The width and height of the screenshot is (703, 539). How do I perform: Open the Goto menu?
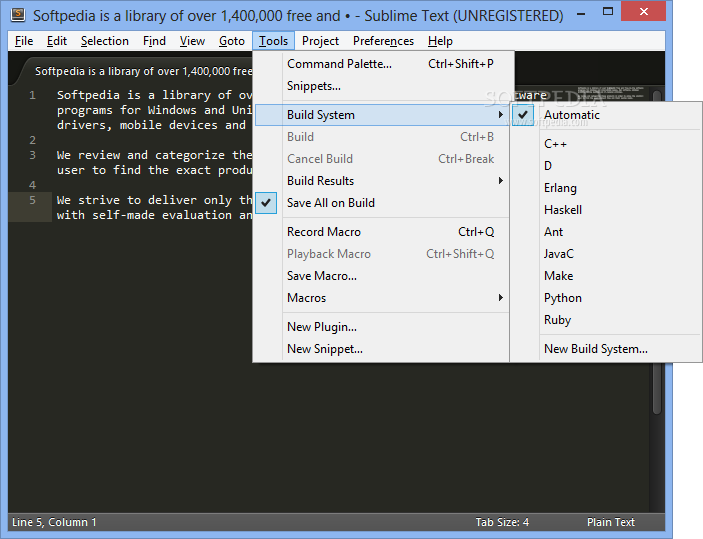point(231,41)
